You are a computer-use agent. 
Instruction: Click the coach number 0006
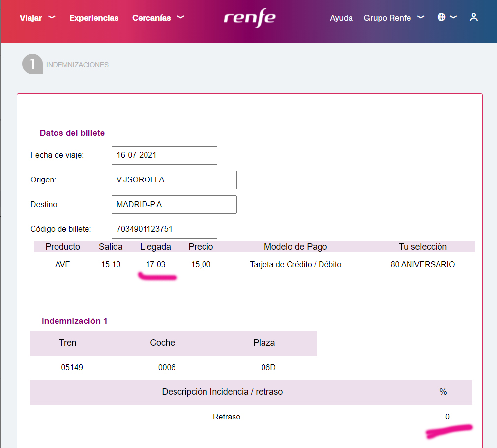[167, 367]
